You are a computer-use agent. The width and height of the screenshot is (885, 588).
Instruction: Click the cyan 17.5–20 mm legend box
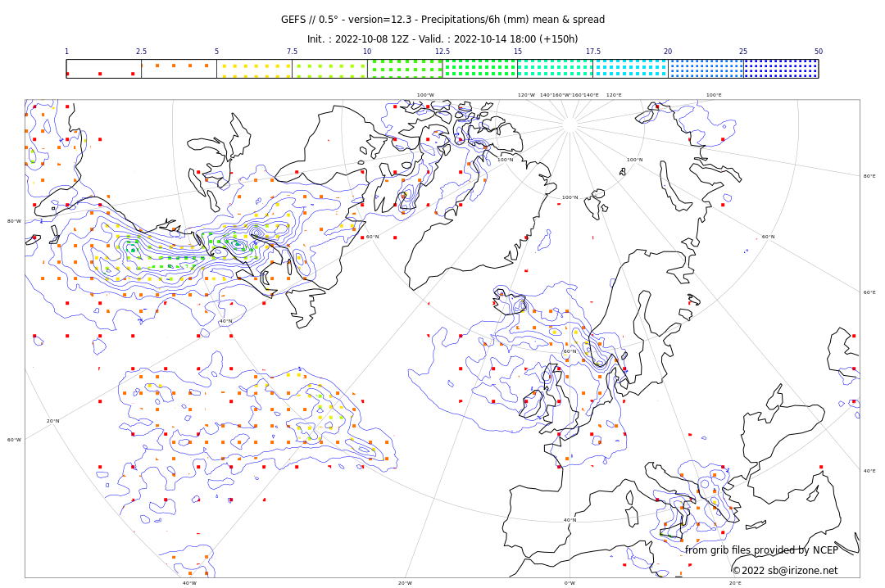[630, 68]
